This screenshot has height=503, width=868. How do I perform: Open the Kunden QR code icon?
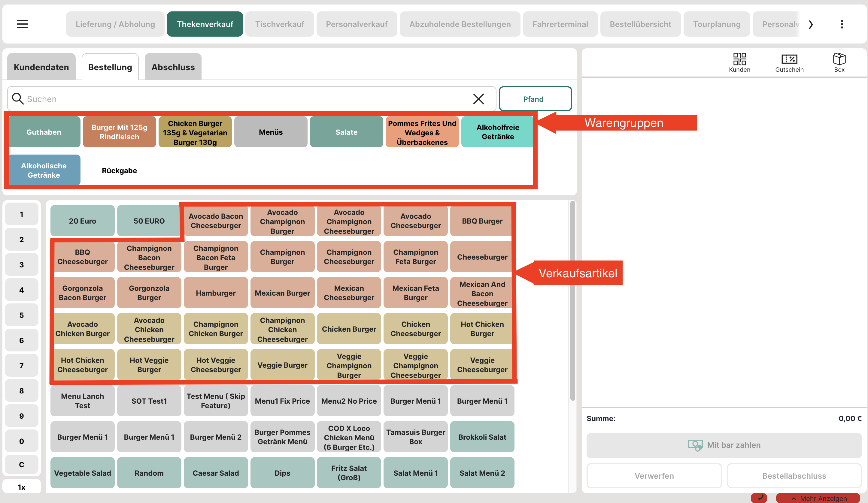(x=739, y=62)
